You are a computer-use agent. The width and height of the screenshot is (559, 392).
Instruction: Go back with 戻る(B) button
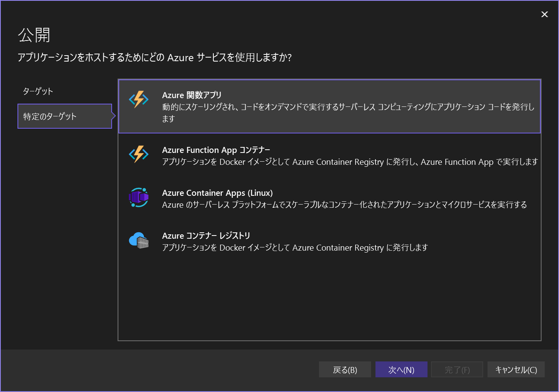(345, 369)
